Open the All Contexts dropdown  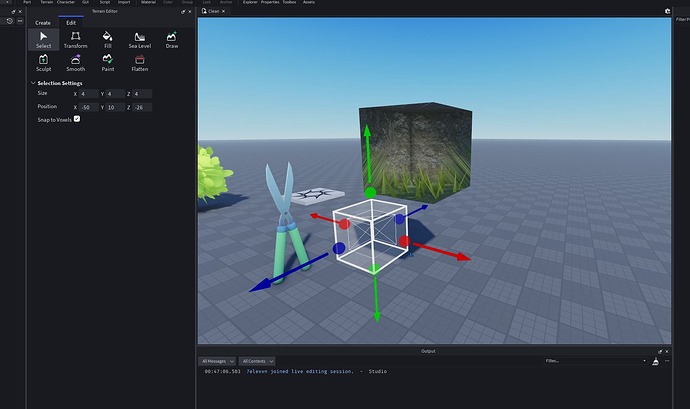point(257,361)
